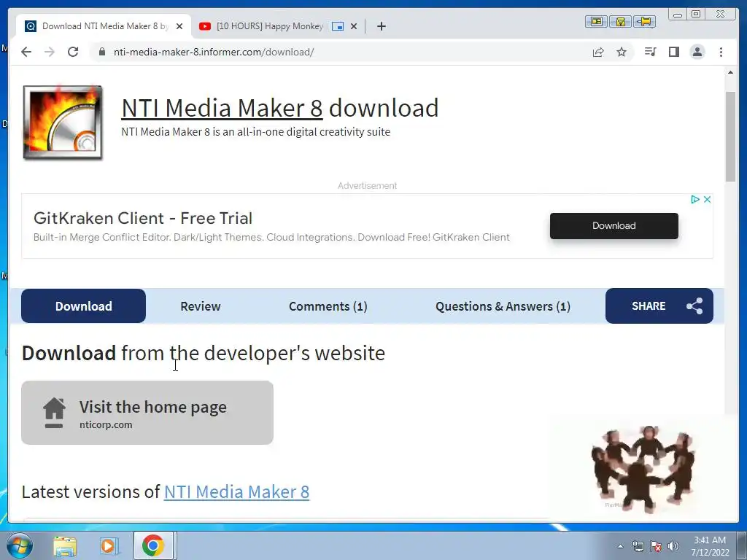
Task: Open the Comments (1) tab
Action: 328,306
